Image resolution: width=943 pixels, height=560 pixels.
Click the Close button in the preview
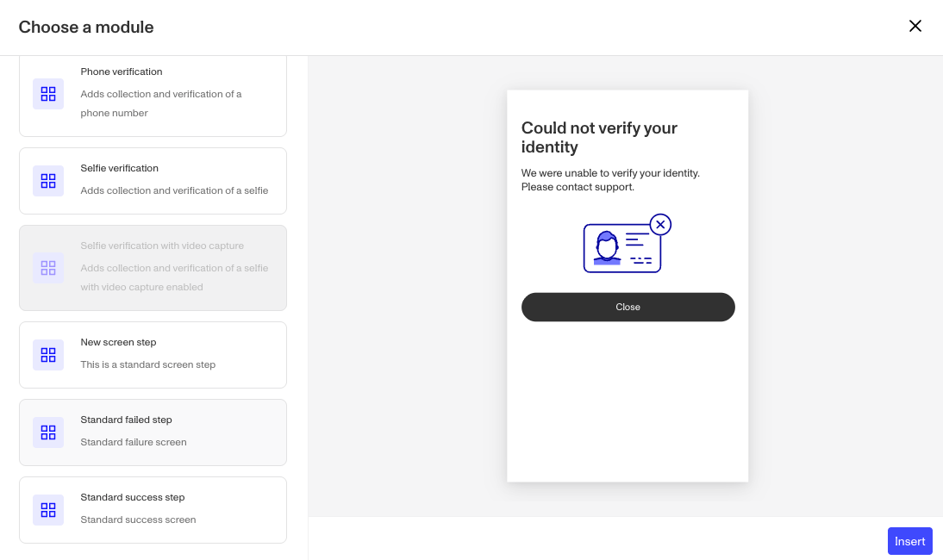(x=628, y=307)
